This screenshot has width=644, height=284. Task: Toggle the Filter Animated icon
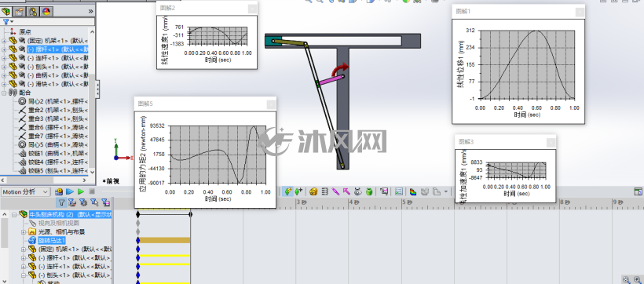(x=72, y=202)
